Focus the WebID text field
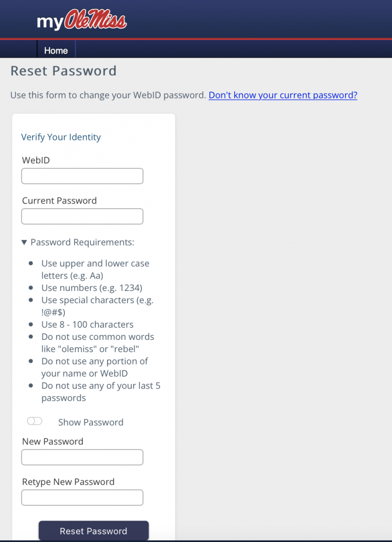 (82, 176)
